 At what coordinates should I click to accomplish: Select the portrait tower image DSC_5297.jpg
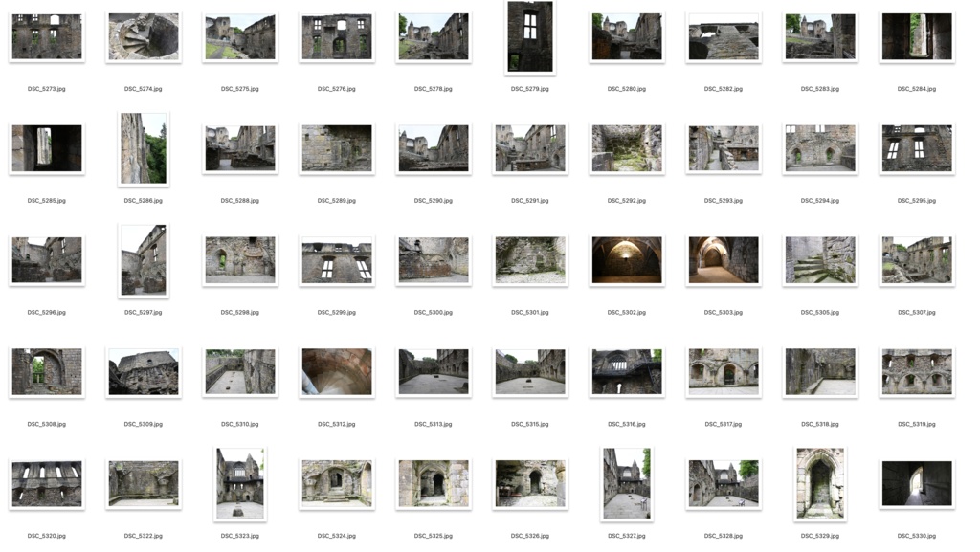point(144,259)
